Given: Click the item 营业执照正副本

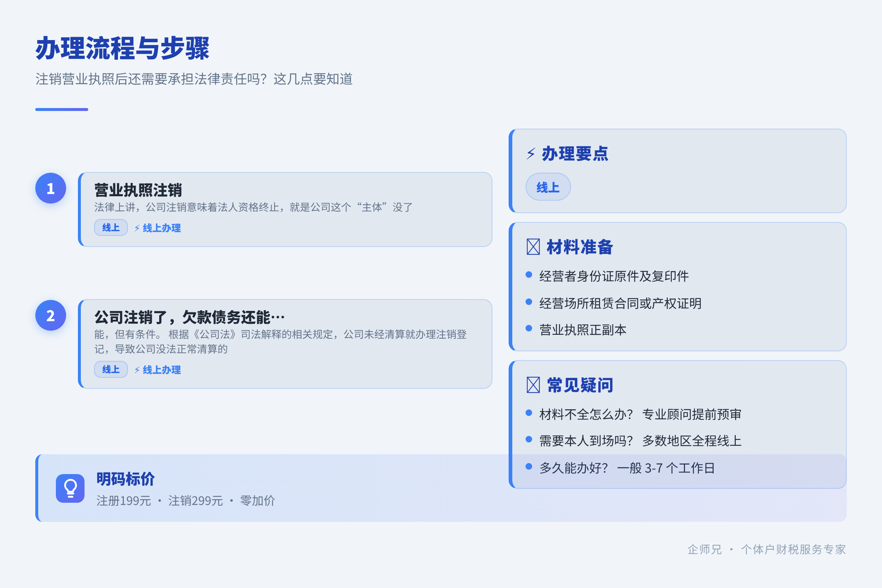Looking at the screenshot, I should pos(583,330).
